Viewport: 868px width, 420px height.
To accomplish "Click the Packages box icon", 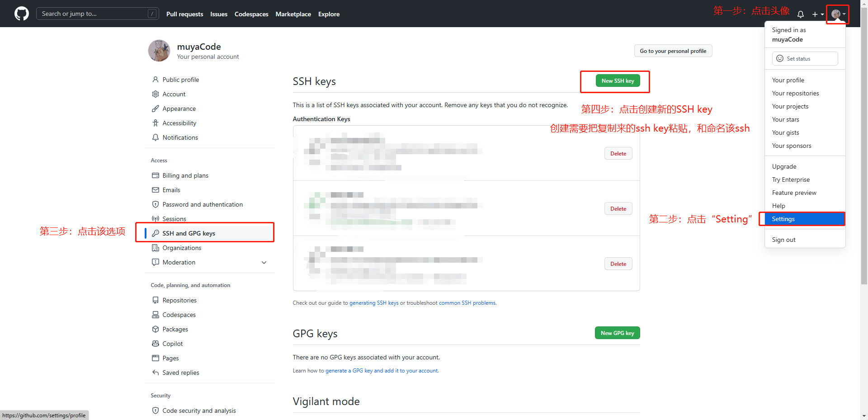I will pos(156,329).
